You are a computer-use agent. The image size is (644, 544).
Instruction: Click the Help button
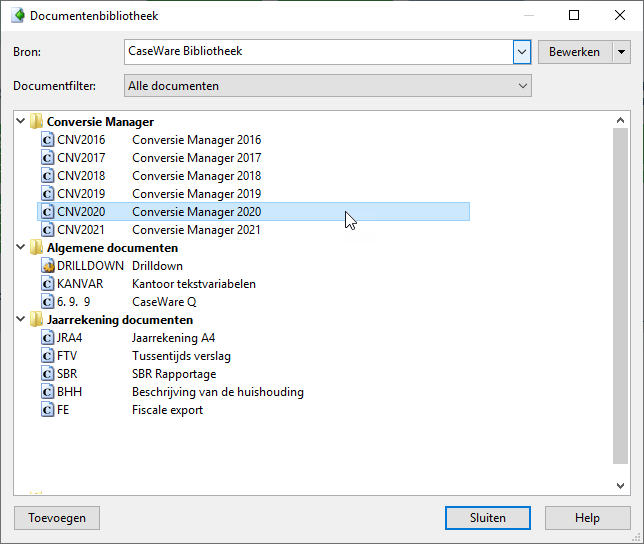coord(588,518)
